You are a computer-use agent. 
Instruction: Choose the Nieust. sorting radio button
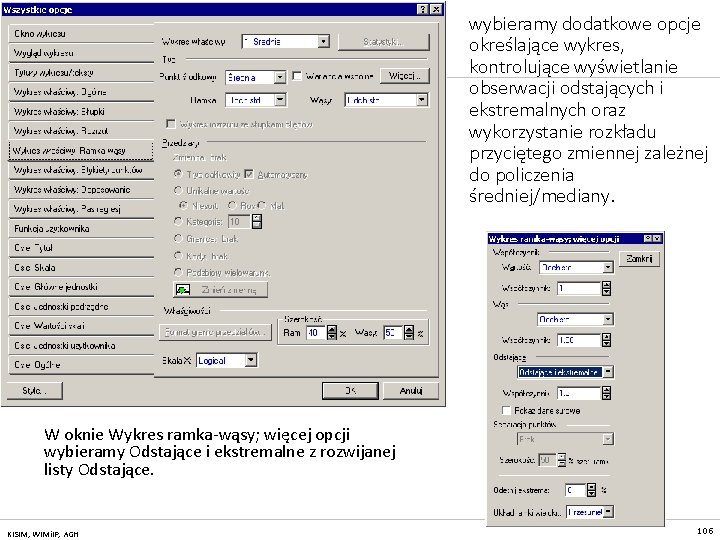pos(184,205)
